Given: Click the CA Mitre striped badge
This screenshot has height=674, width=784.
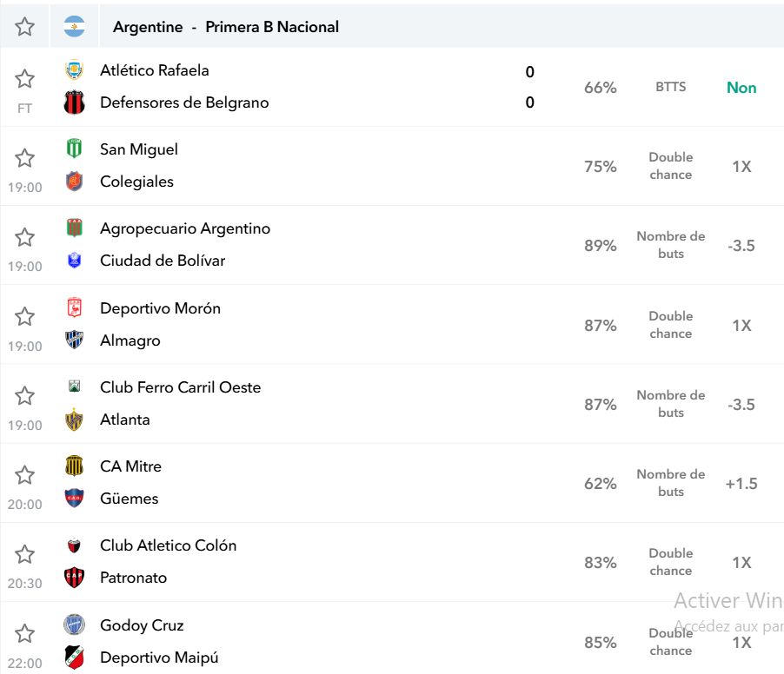Looking at the screenshot, I should tap(74, 466).
